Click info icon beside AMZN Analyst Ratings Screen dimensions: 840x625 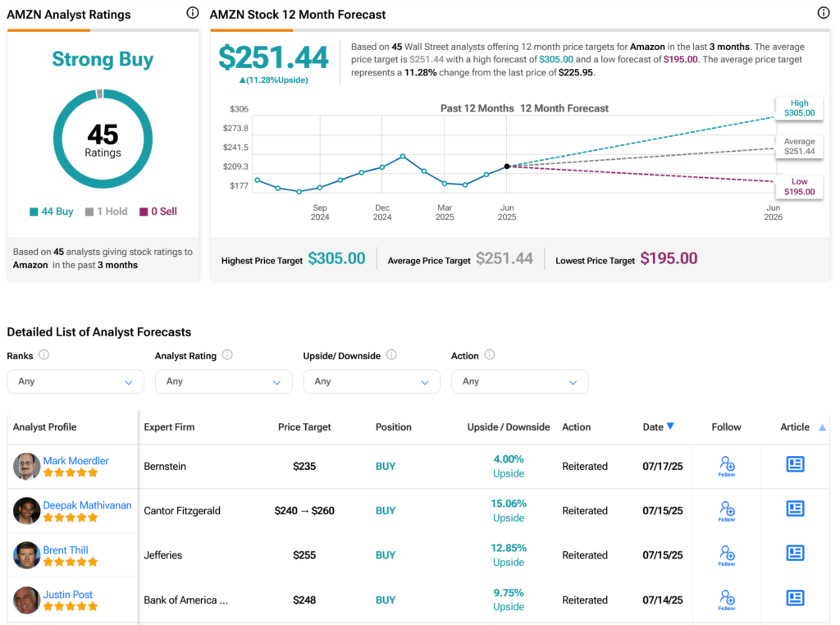[192, 13]
